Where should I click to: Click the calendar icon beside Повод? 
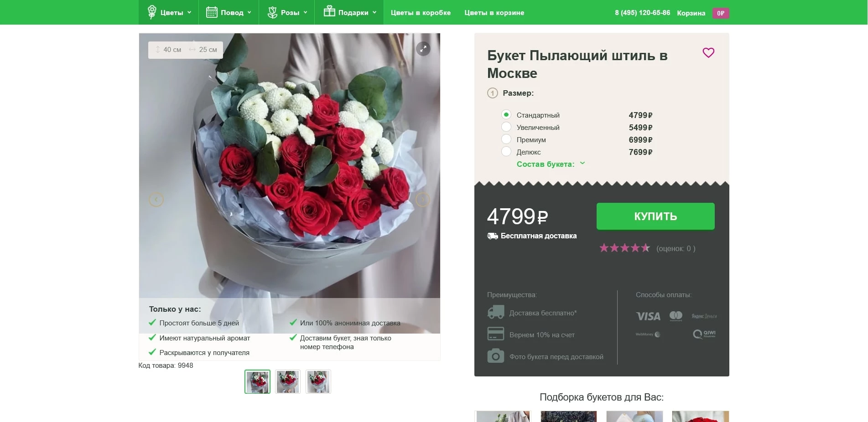(x=212, y=12)
